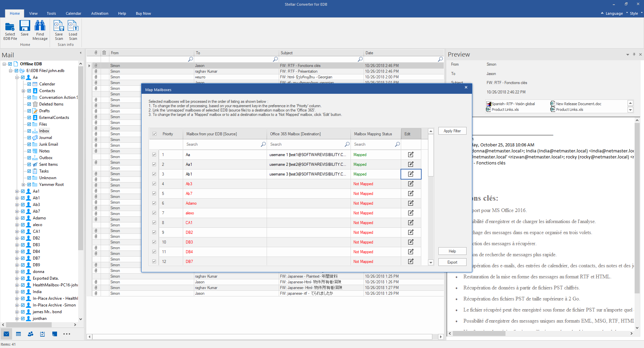Click attachment column header icon
Viewport: 644px width, 348px height.
96,53
